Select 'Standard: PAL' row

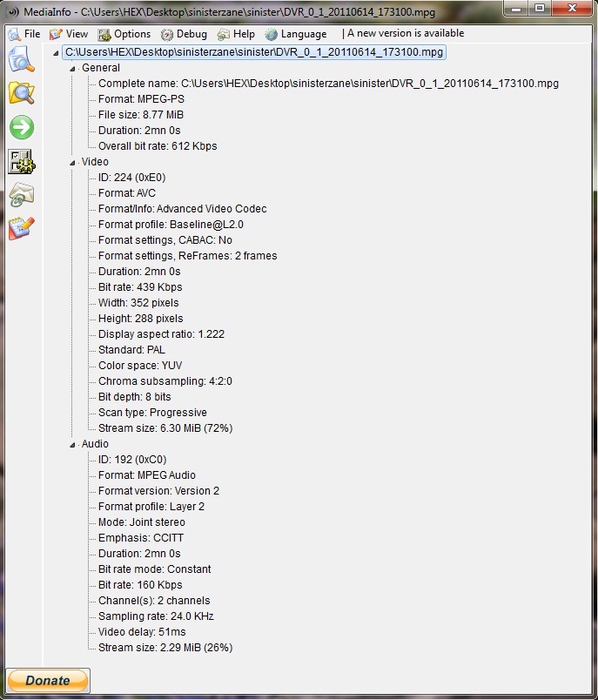(131, 349)
